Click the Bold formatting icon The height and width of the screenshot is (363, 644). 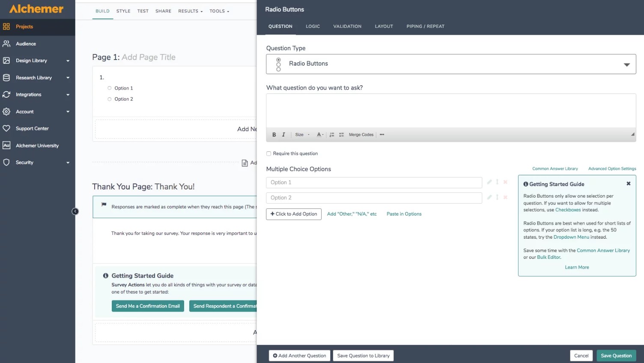click(274, 135)
